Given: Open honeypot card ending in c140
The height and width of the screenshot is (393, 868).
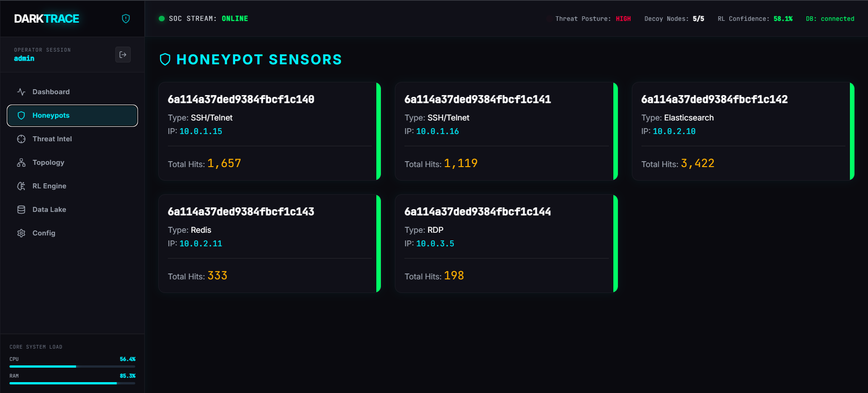Looking at the screenshot, I should pos(270,131).
